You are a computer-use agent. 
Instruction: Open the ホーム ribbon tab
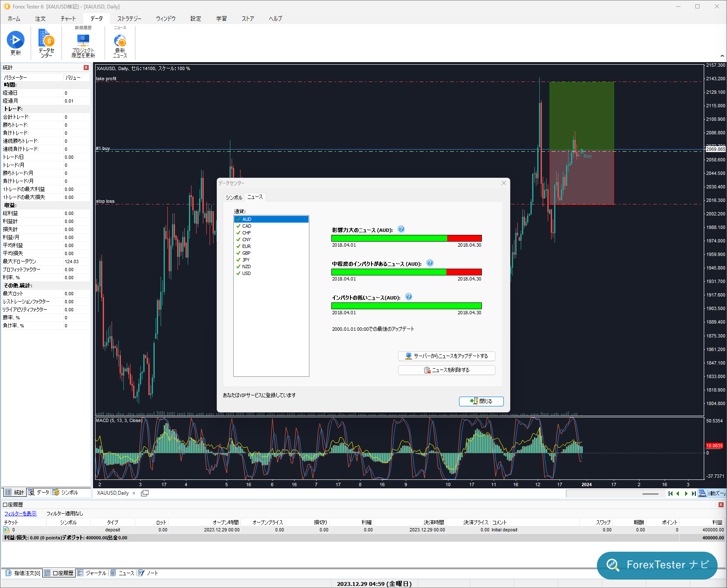point(14,19)
